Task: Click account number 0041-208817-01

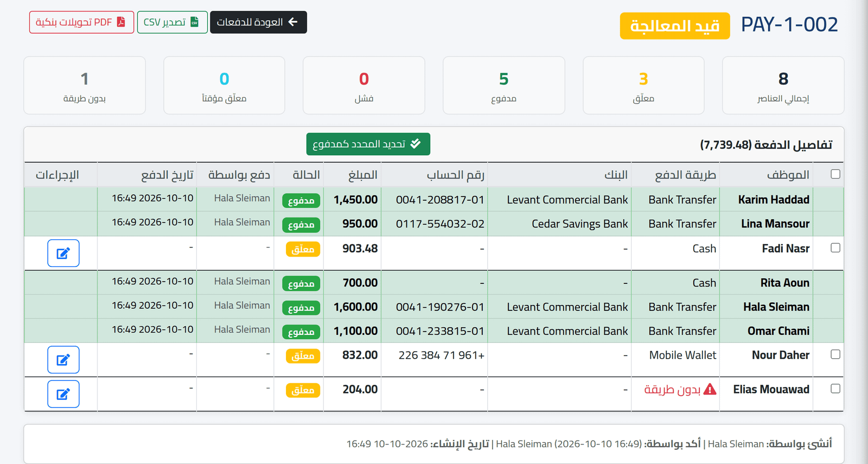Action: (440, 200)
